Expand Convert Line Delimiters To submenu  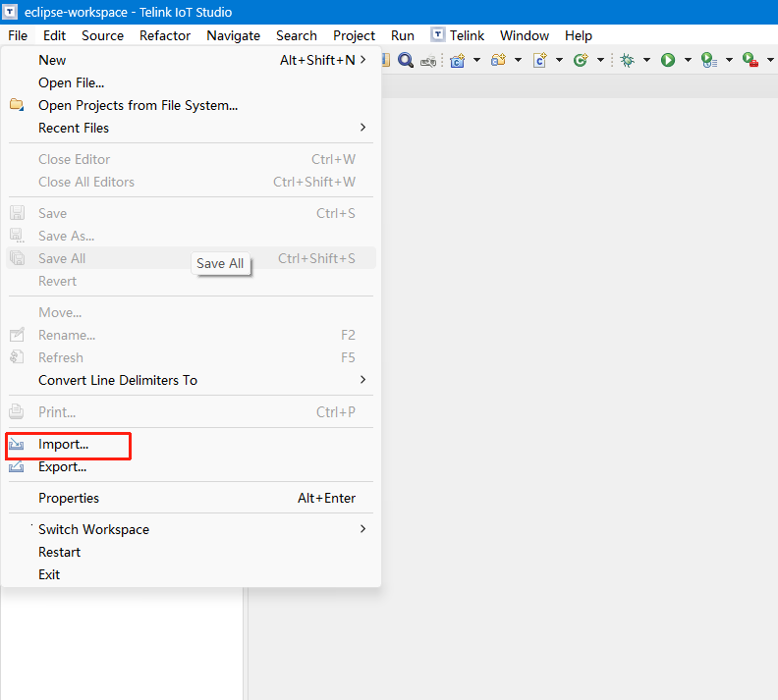pyautogui.click(x=362, y=380)
